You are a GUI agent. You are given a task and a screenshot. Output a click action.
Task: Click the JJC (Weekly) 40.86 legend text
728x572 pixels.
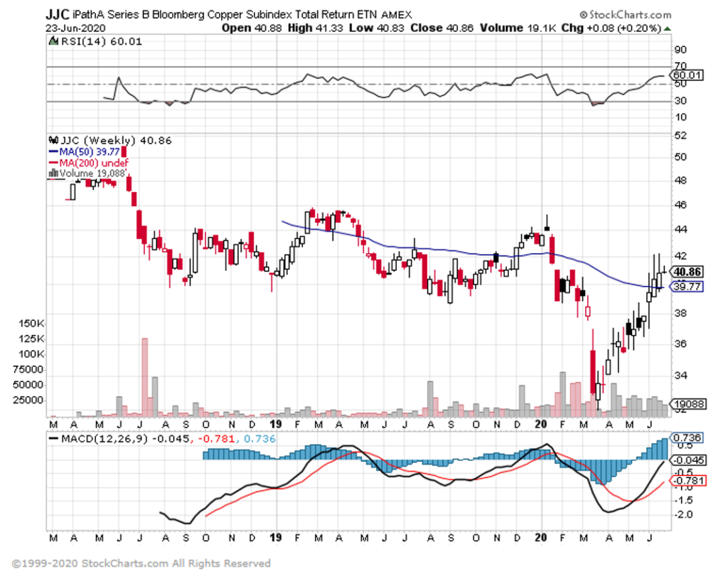116,140
